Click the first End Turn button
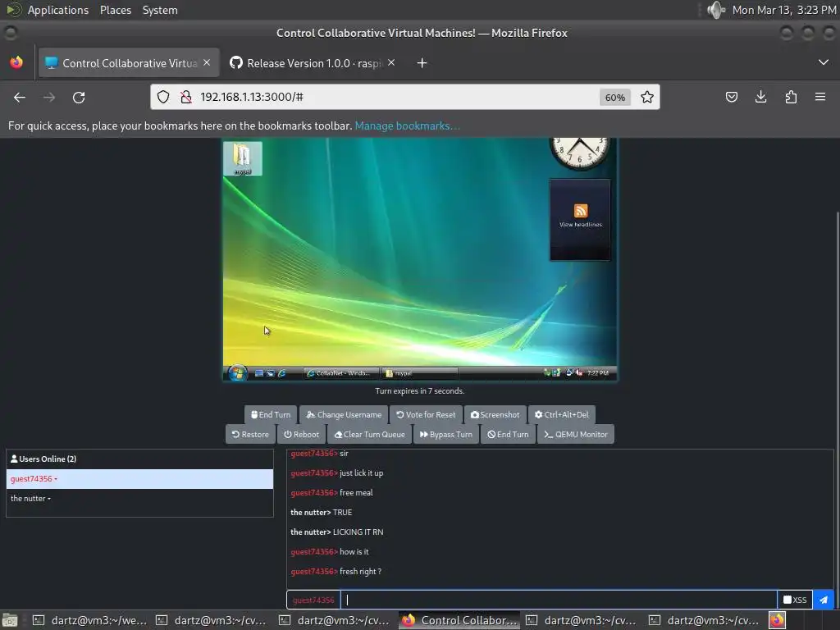 [271, 414]
